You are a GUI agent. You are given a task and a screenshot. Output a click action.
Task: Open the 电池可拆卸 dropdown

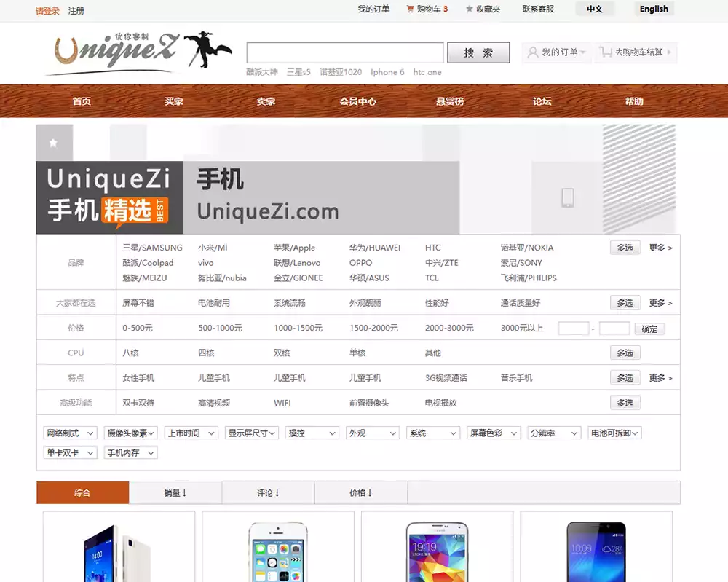(x=614, y=433)
